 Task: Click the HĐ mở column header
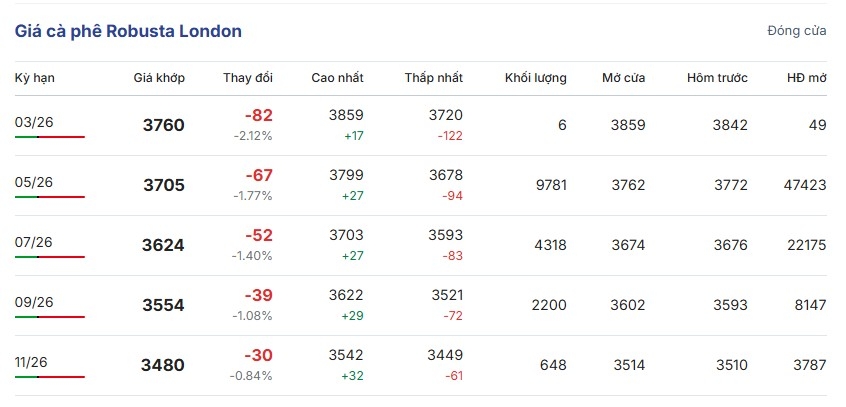coord(807,78)
